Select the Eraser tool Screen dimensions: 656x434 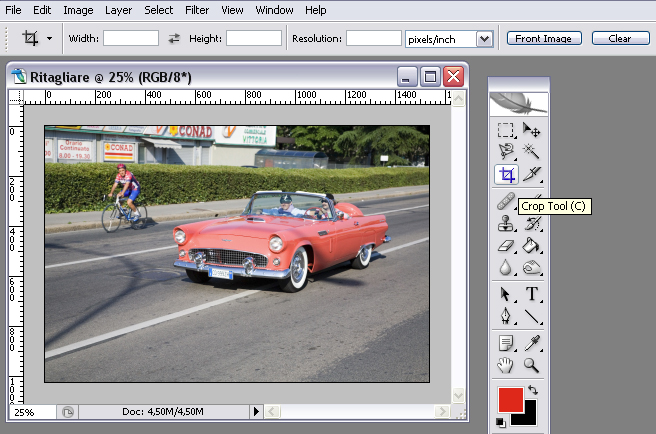click(x=507, y=245)
